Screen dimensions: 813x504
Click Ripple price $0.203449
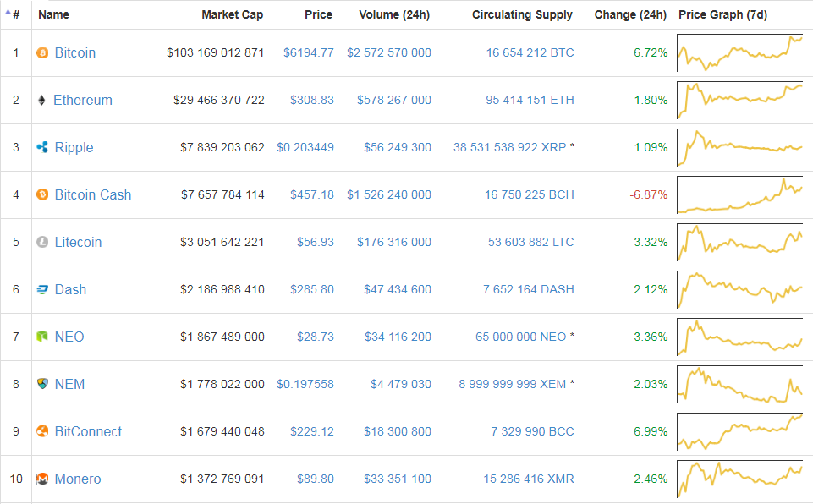[x=305, y=147]
